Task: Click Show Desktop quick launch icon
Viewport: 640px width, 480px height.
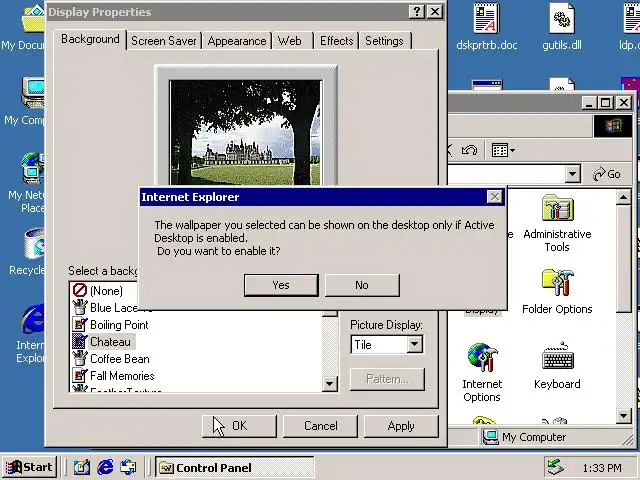Action: point(82,467)
